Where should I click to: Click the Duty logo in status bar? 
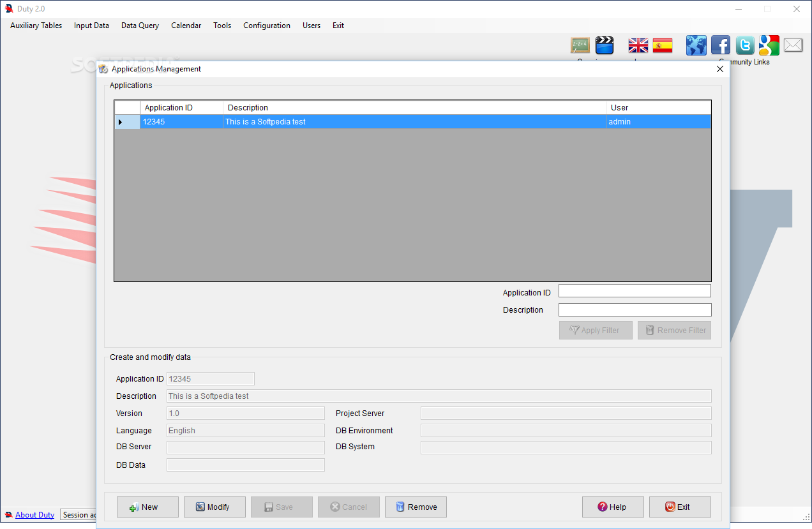[x=8, y=514]
